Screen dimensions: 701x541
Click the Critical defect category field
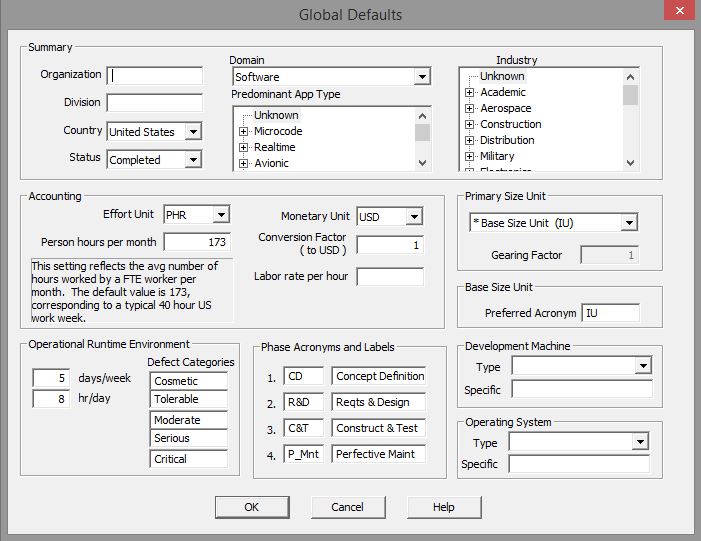(188, 459)
